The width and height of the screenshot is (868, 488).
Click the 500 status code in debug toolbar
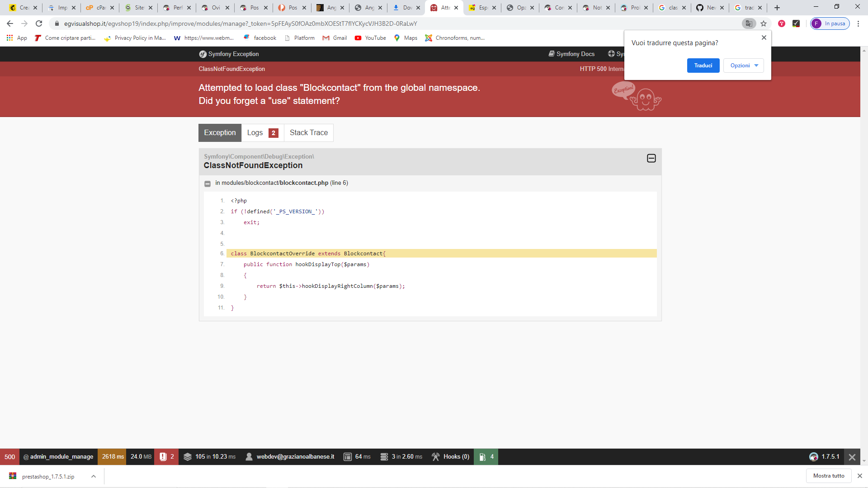pyautogui.click(x=9, y=457)
